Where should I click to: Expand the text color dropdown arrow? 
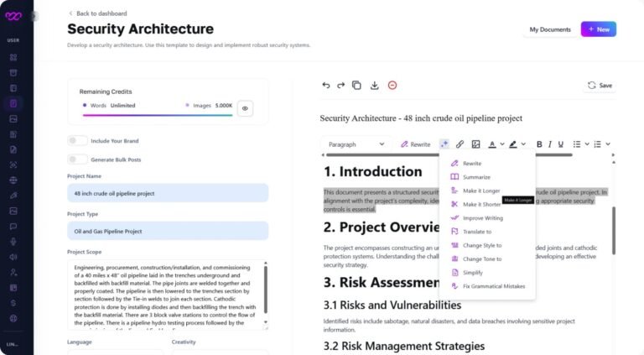[x=502, y=144]
